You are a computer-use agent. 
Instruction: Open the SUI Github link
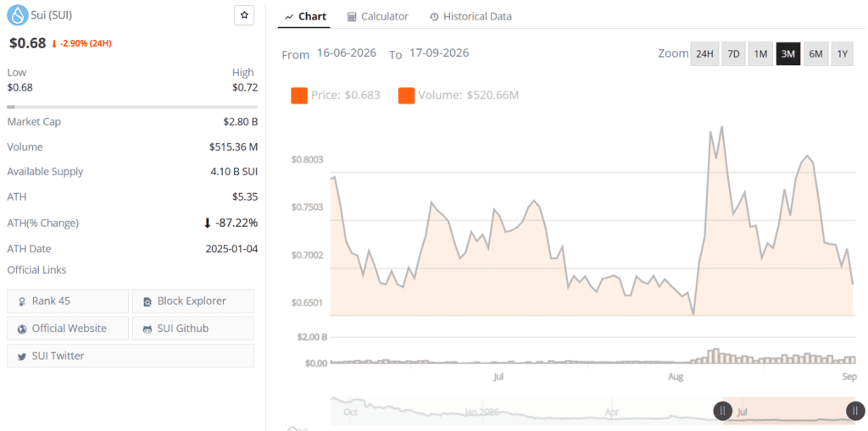(x=193, y=328)
